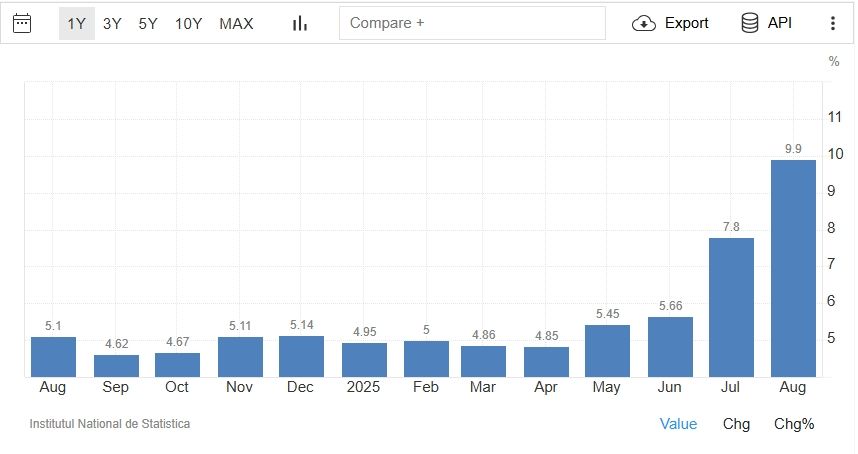Open the three-dot more options menu
The width and height of the screenshot is (858, 454).
pyautogui.click(x=832, y=23)
